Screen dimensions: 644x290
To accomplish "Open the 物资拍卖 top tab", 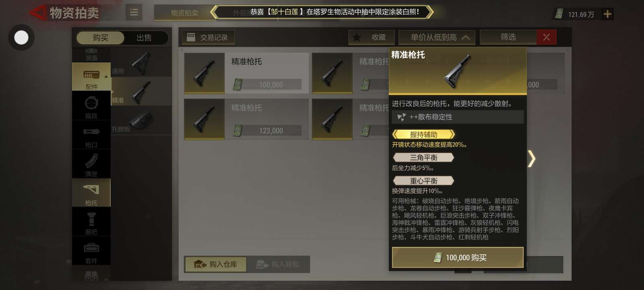I will pos(184,13).
